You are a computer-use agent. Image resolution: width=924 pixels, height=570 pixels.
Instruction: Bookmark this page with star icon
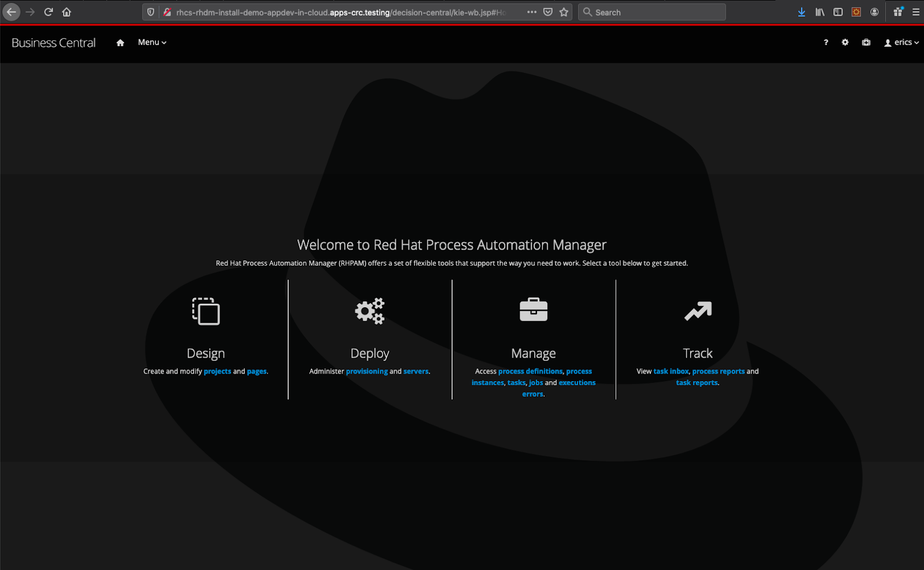[564, 12]
